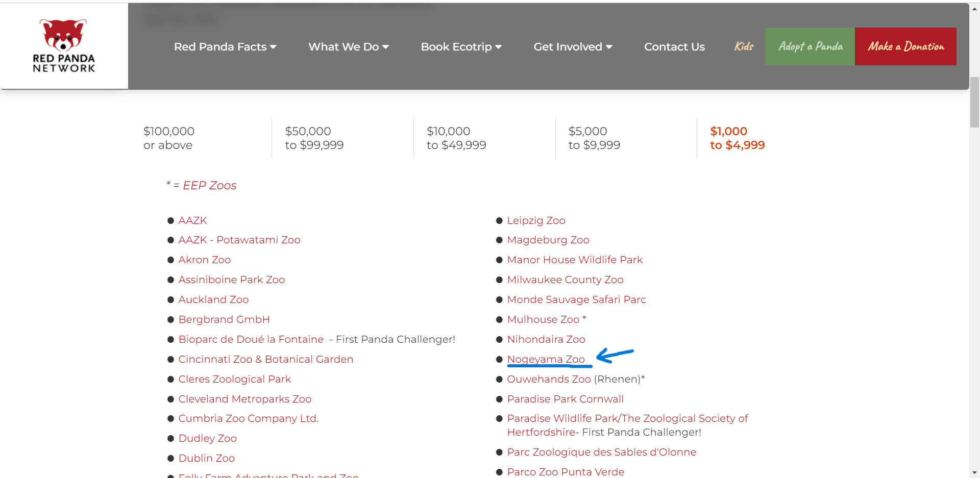
Task: Open the Kids page link
Action: [744, 46]
